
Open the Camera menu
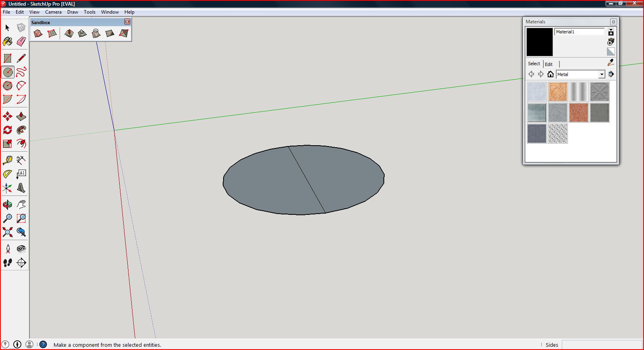[53, 12]
